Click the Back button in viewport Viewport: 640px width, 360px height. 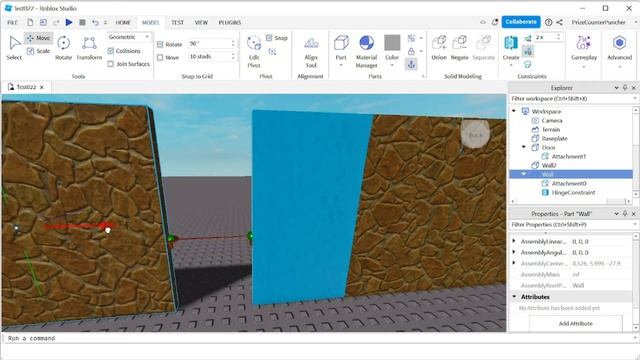pos(475,134)
